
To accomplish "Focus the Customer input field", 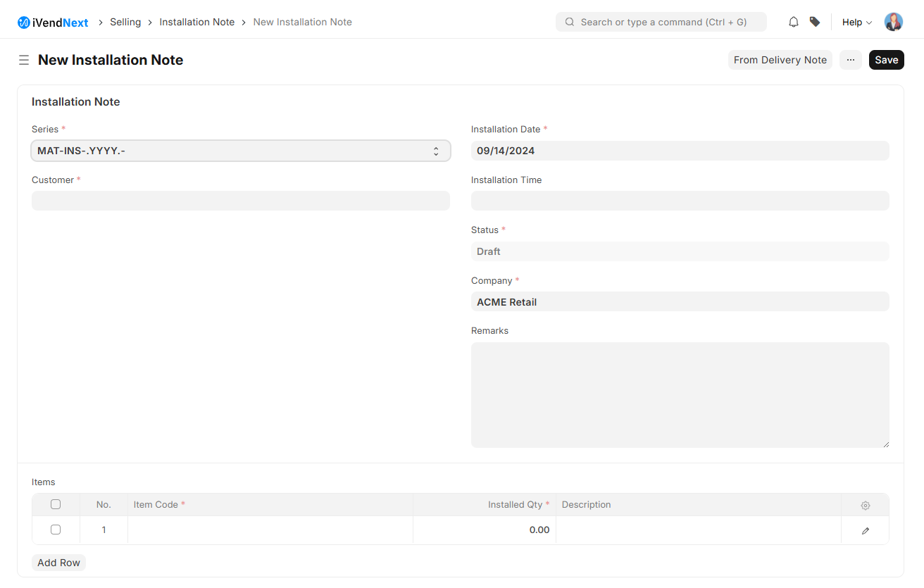I will tap(240, 201).
